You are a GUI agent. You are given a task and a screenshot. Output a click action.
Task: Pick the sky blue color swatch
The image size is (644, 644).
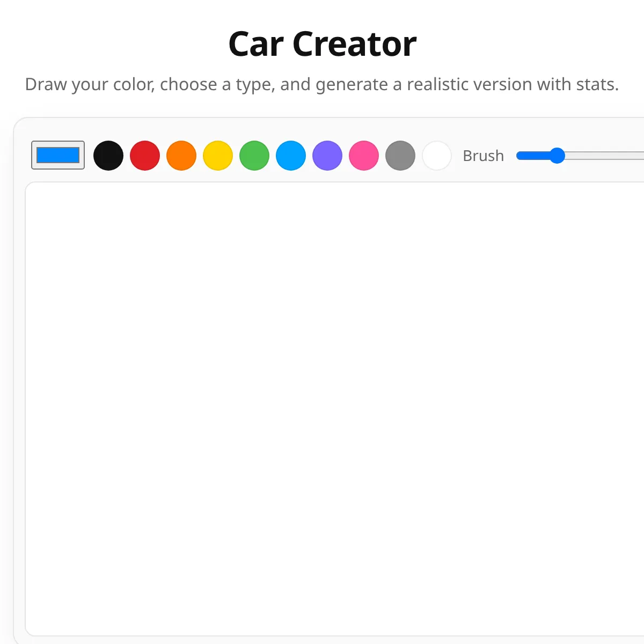[291, 156]
